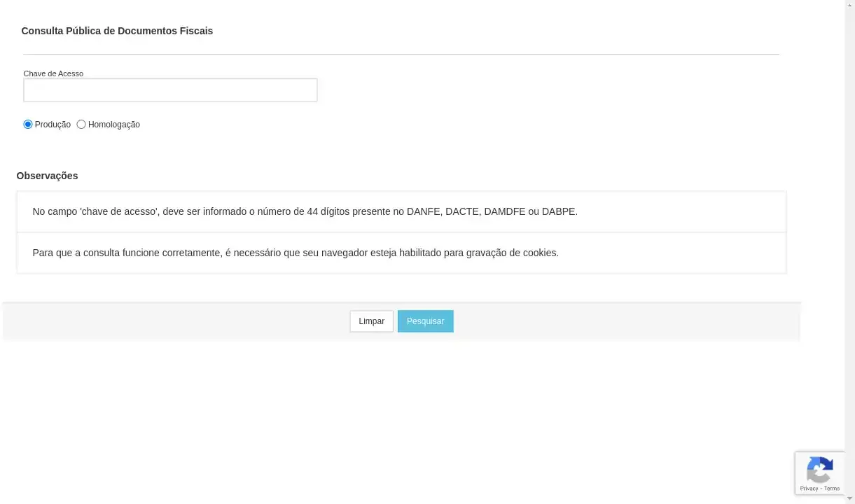Open the Terms link on the reCAPTCHA badge
The image size is (855, 504).
(x=830, y=488)
